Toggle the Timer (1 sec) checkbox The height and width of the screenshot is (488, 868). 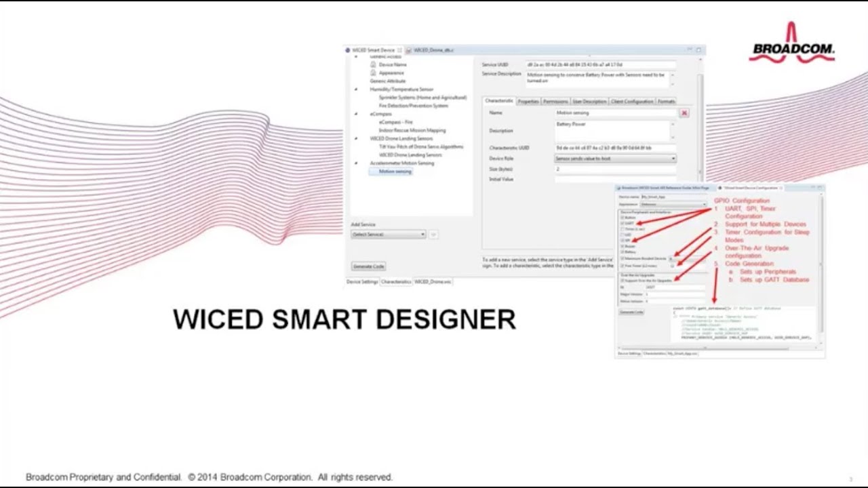coord(623,229)
